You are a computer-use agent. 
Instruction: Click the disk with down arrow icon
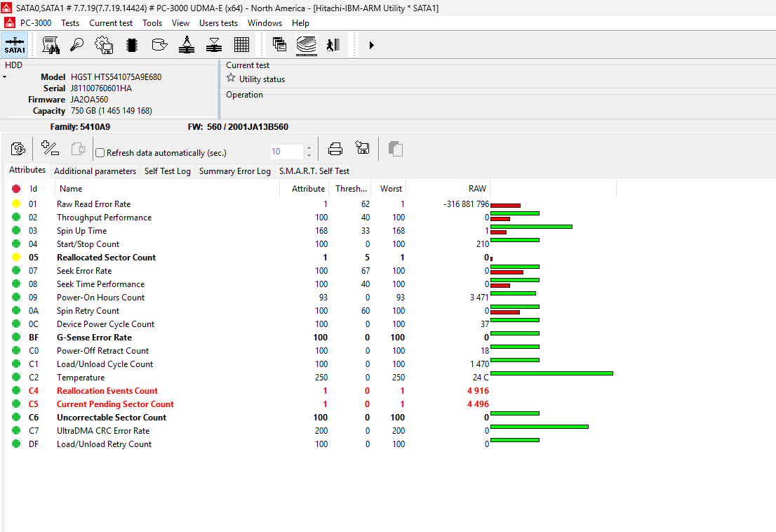159,45
